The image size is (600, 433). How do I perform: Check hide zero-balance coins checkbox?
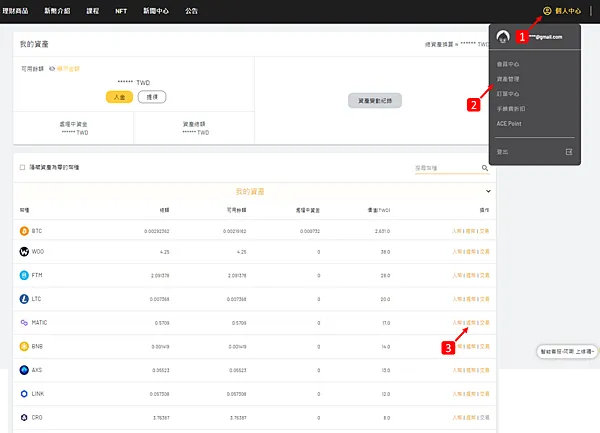22,167
